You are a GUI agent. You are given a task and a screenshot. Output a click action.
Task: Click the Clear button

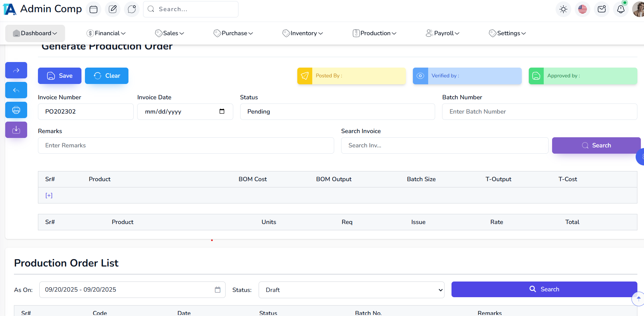point(107,76)
